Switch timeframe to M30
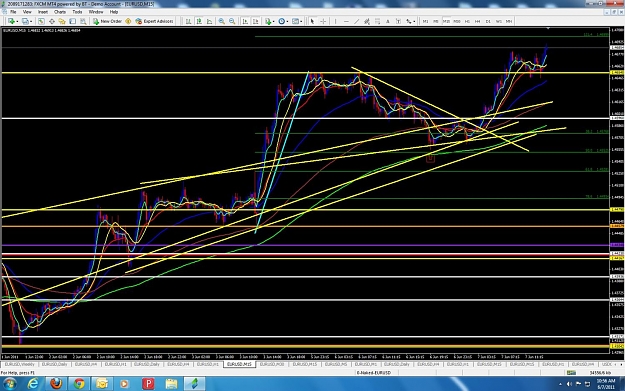The image size is (625, 391). click(x=457, y=21)
